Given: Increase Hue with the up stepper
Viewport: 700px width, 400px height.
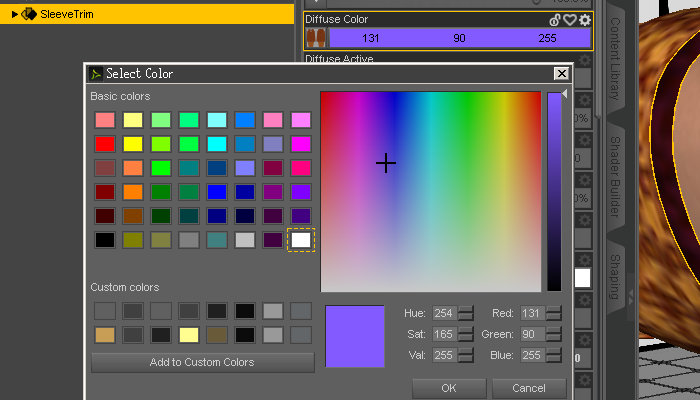Looking at the screenshot, I should coord(466,309).
